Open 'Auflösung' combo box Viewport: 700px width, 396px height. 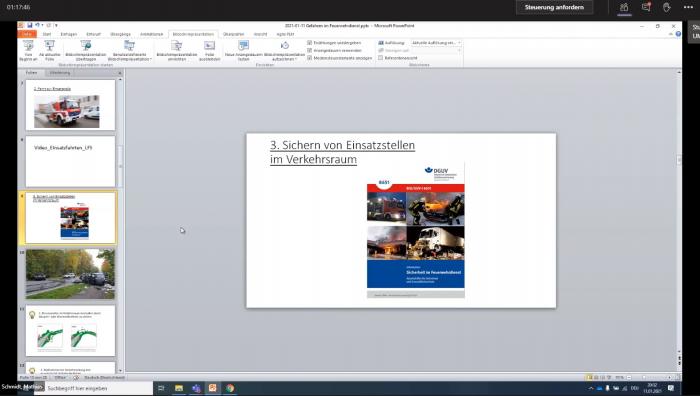point(436,43)
